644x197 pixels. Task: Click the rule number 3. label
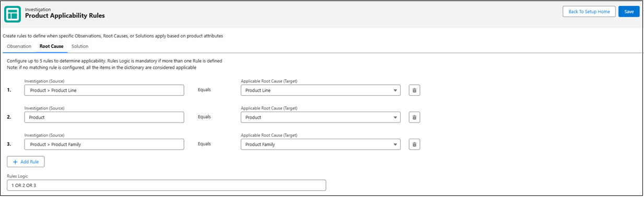point(9,144)
